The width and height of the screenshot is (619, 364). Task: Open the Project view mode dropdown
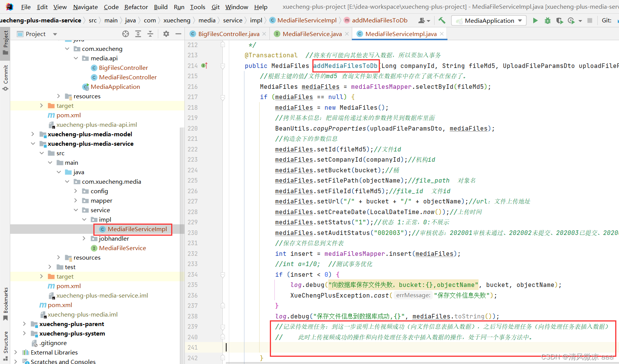pyautogui.click(x=55, y=34)
